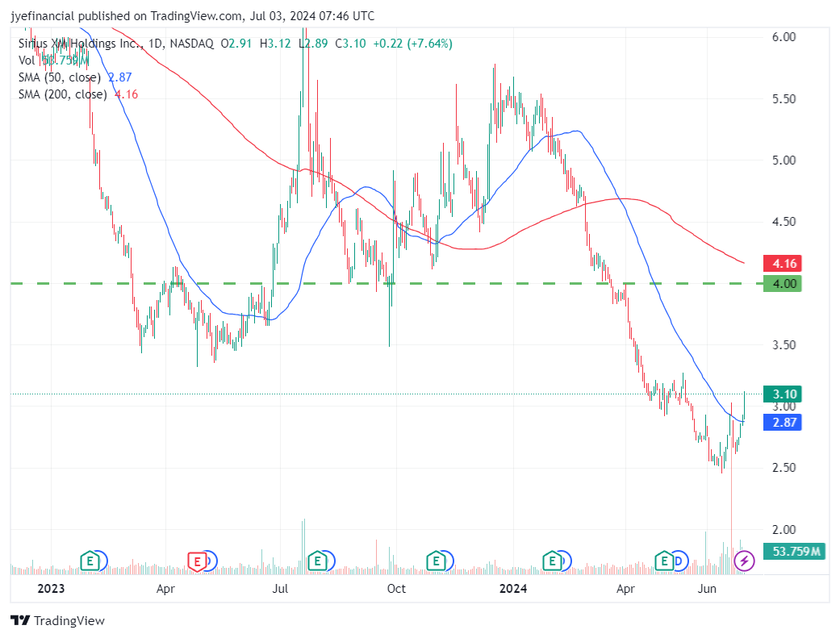
Task: Click the earnings E marker beside the D marker
Action: 664,561
